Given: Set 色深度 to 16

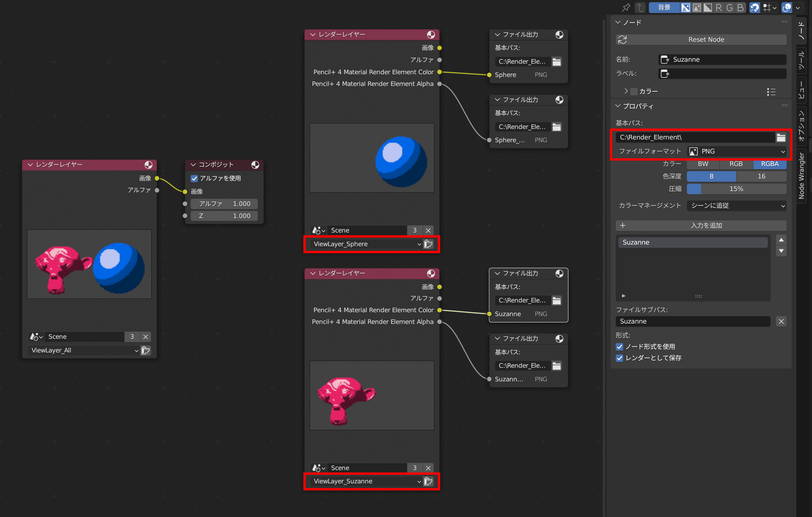Looking at the screenshot, I should (x=762, y=176).
